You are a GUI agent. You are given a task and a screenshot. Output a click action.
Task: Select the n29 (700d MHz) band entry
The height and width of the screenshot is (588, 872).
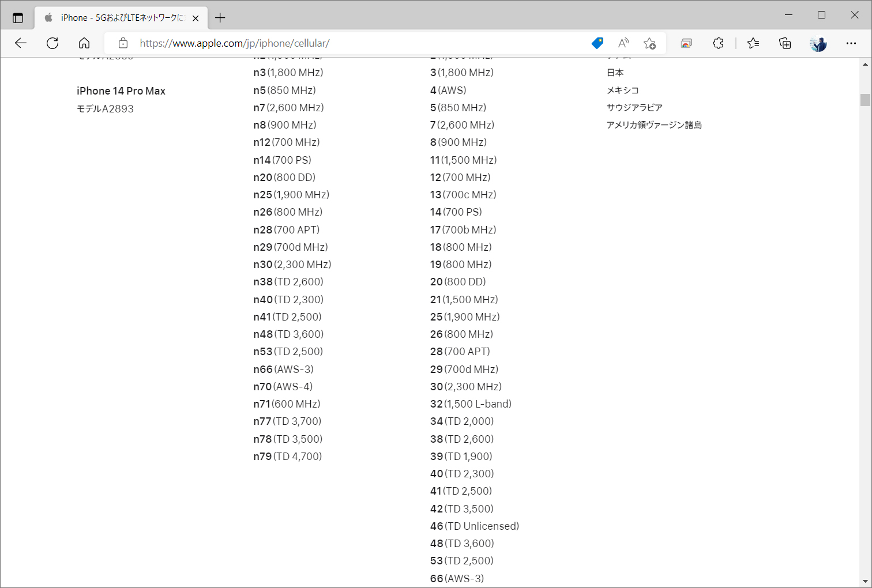click(291, 247)
